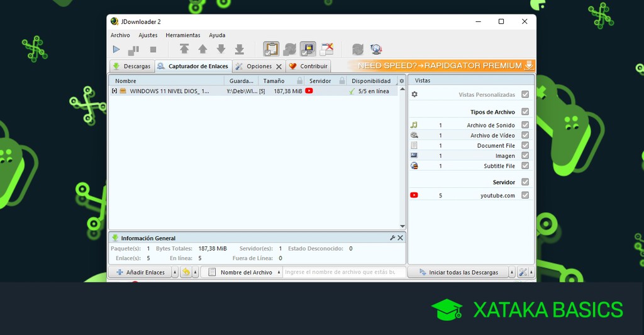Toggle the automatic reconnect icon
The width and height of the screenshot is (644, 335).
(x=289, y=49)
